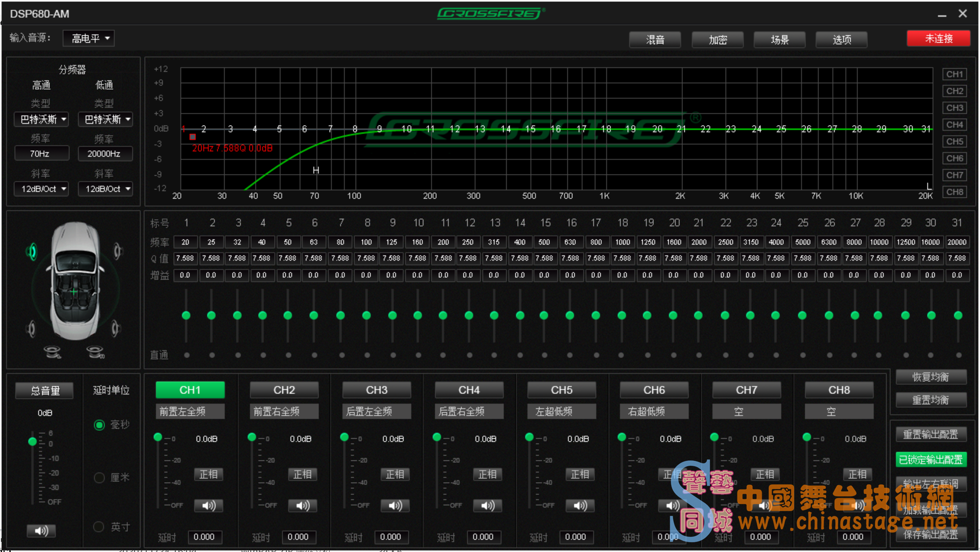Image resolution: width=980 pixels, height=552 pixels.
Task: Open the low-pass slope 12dB/Oct dropdown
Action: 105,189
